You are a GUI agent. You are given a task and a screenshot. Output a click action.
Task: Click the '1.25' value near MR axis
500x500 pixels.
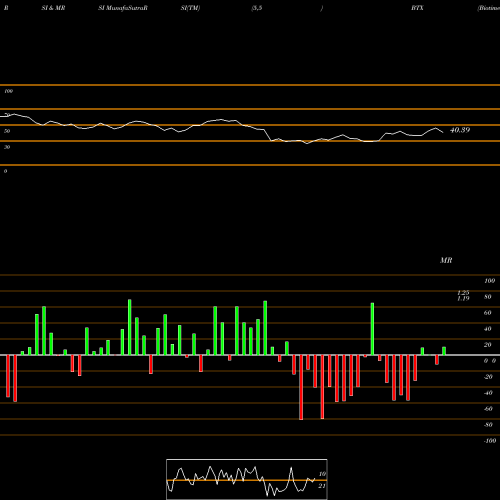(x=463, y=293)
